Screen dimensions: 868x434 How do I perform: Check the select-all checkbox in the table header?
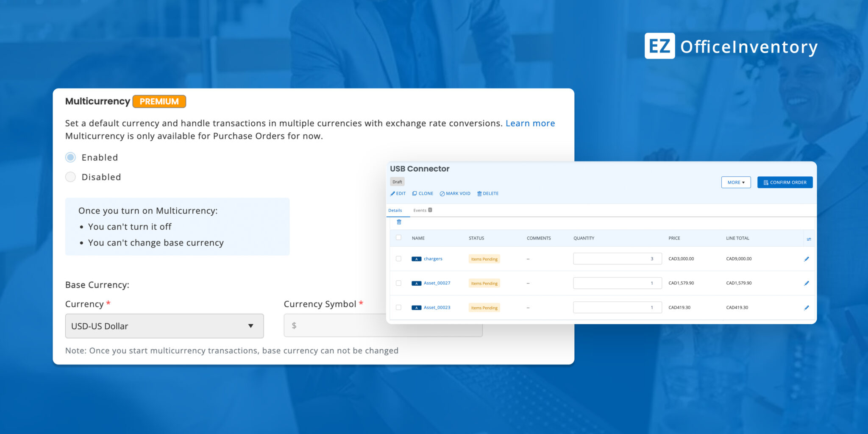(398, 238)
